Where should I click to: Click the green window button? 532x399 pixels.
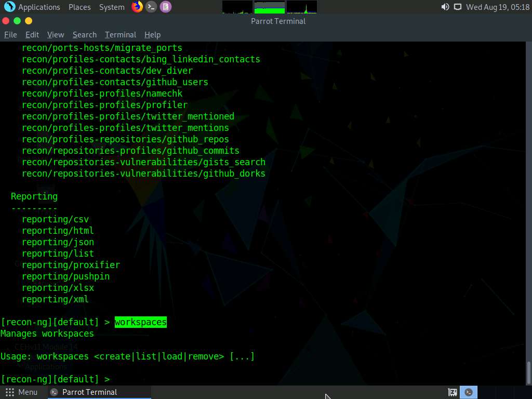pos(17,21)
